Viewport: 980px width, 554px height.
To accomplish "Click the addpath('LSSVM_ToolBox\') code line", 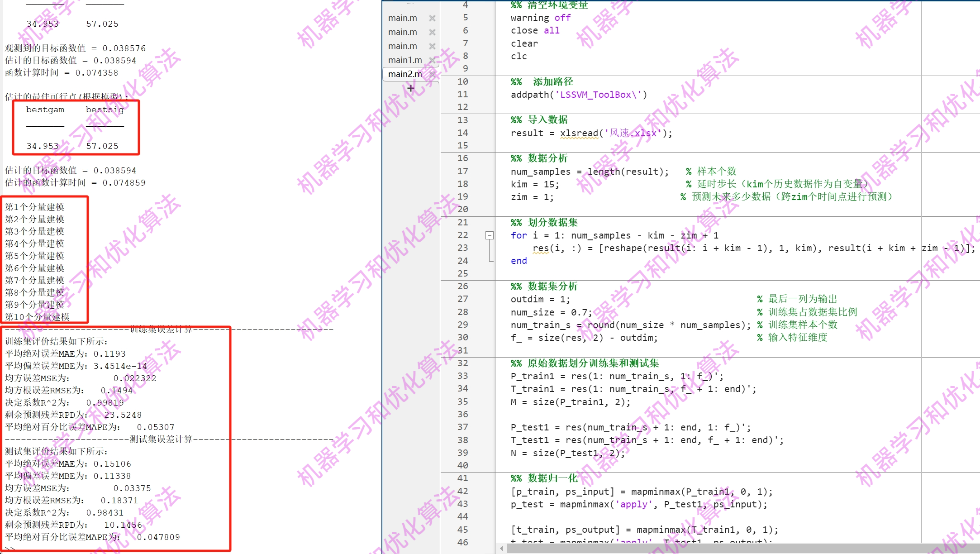I will tap(579, 95).
